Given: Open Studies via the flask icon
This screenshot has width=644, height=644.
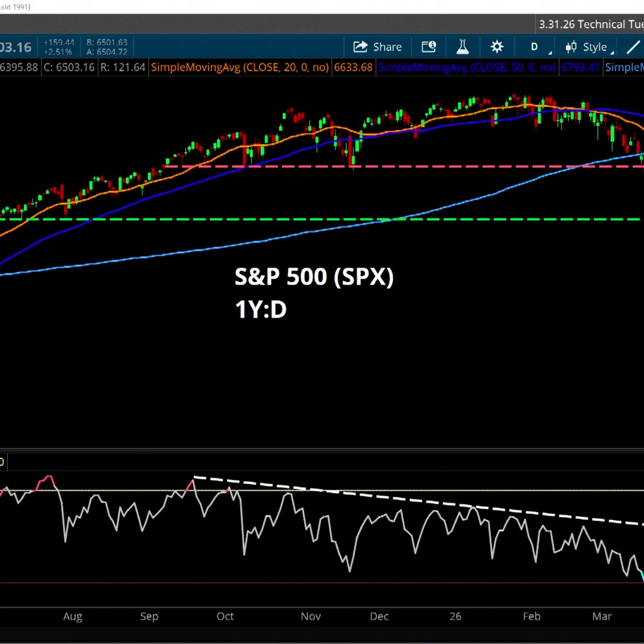Looking at the screenshot, I should (x=463, y=47).
